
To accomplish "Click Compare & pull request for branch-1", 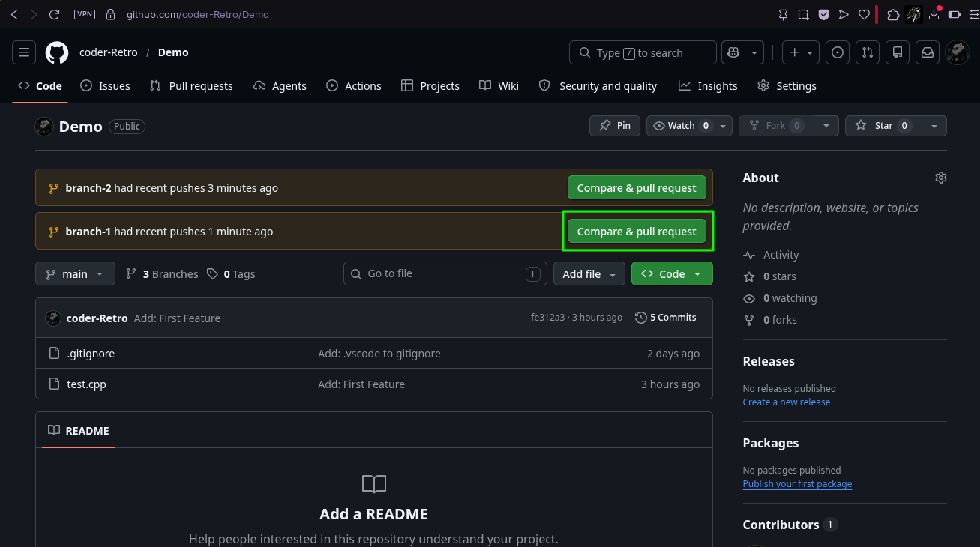I will [637, 232].
